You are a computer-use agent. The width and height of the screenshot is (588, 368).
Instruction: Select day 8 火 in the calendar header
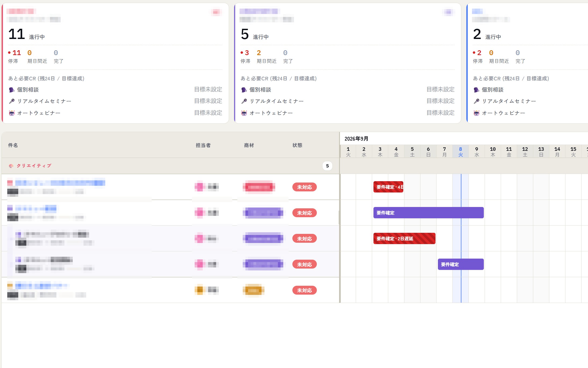[460, 152]
